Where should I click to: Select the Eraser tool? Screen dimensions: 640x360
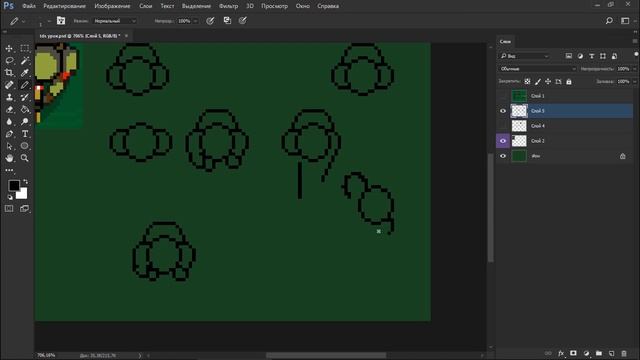(x=9, y=109)
